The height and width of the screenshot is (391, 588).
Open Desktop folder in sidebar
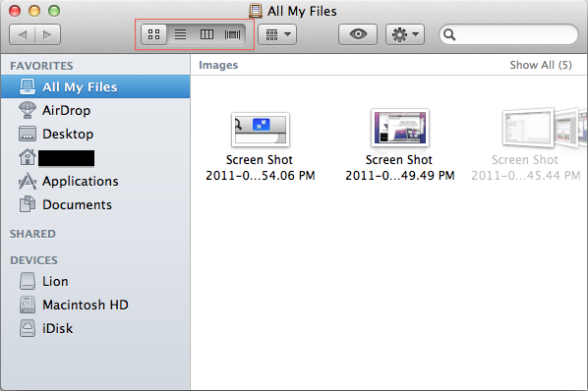[95, 134]
